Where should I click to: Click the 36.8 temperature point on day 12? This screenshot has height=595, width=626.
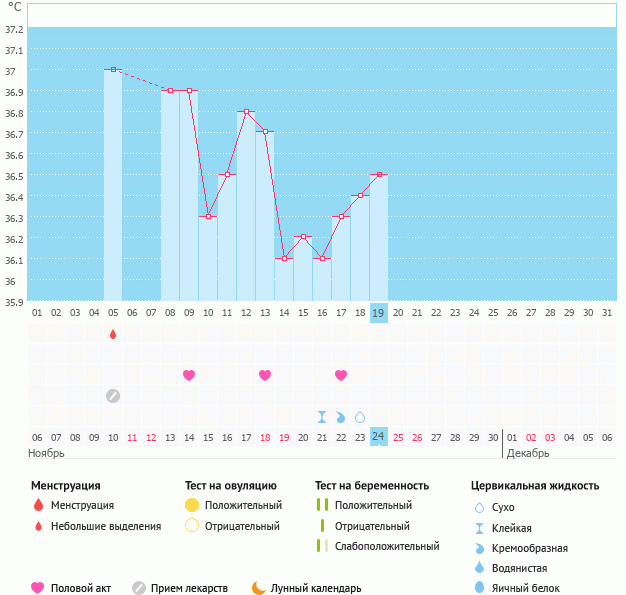(x=246, y=112)
